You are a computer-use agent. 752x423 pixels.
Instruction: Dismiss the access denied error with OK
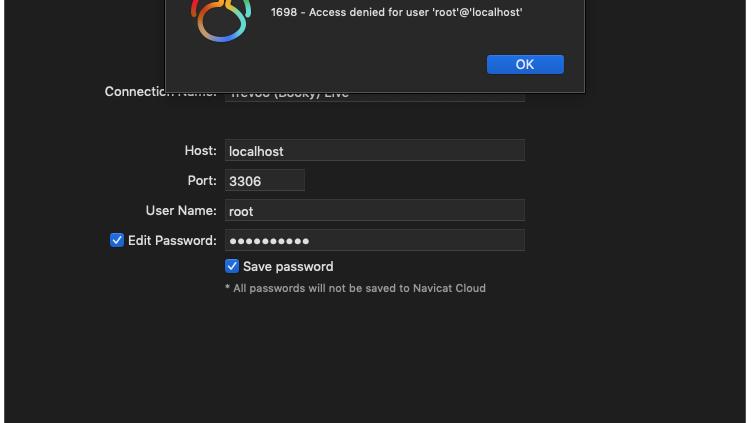pos(525,64)
